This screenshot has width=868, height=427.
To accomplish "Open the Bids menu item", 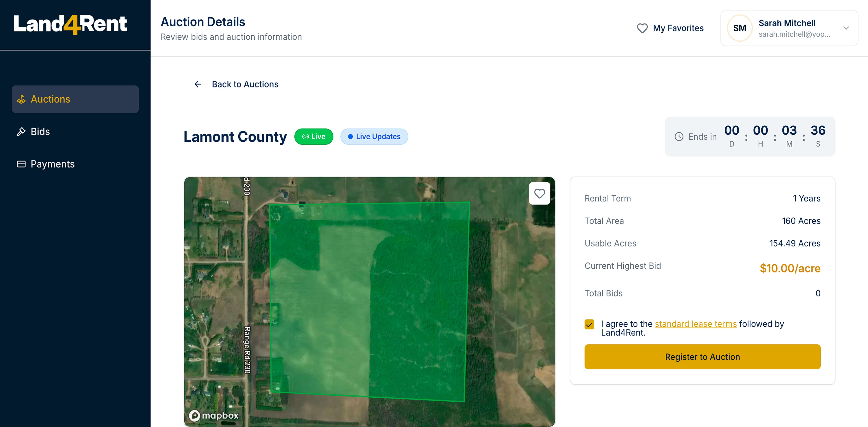I will click(x=40, y=131).
